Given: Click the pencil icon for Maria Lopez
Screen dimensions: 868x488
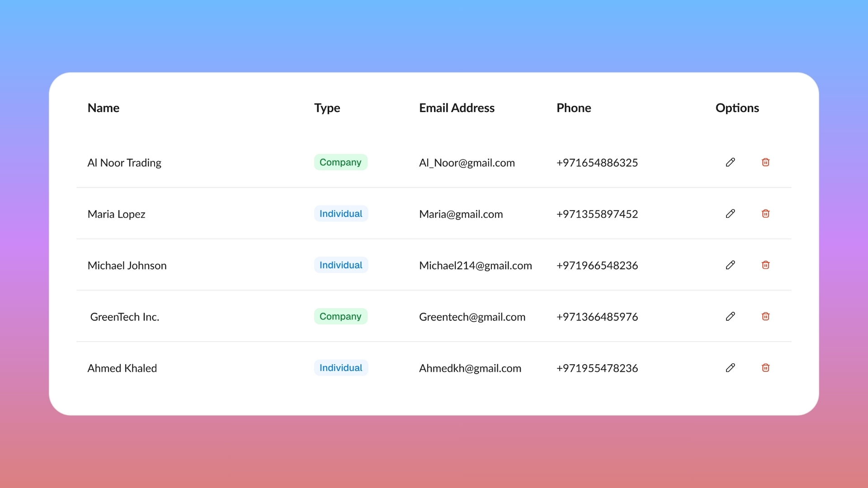Looking at the screenshot, I should 730,214.
